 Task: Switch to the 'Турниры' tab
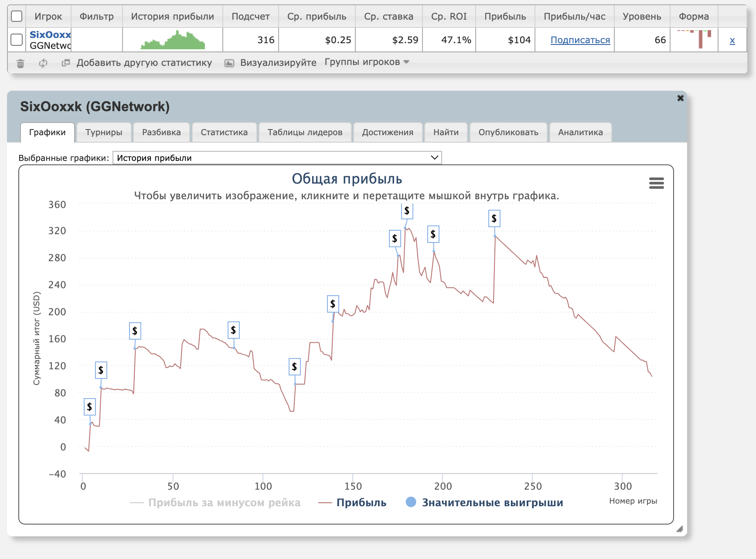104,133
